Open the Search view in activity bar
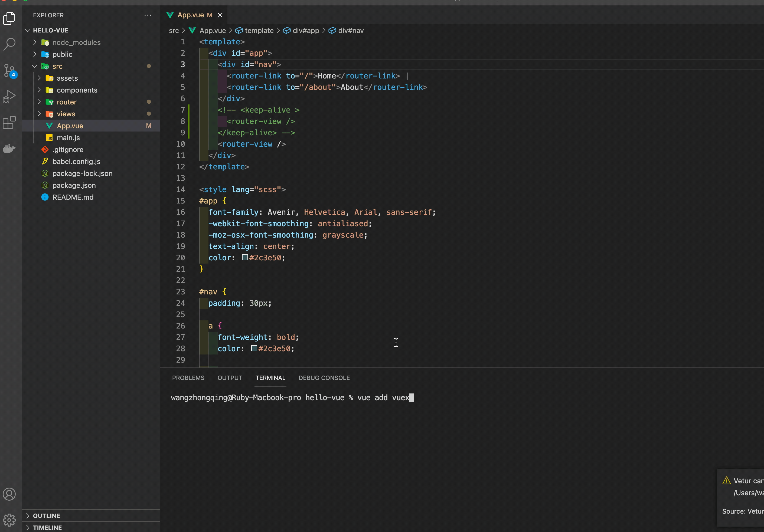This screenshot has width=764, height=532. pyautogui.click(x=9, y=44)
